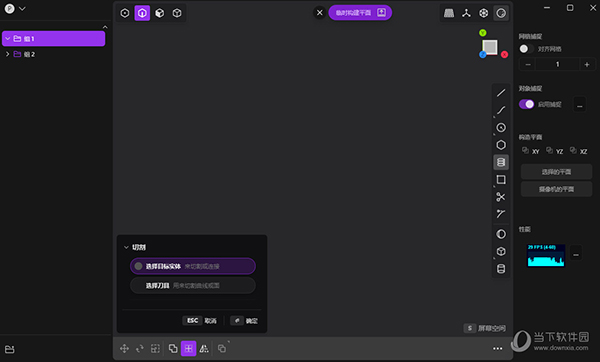Set construction plane to XZ
This screenshot has height=362, width=600.
point(579,151)
